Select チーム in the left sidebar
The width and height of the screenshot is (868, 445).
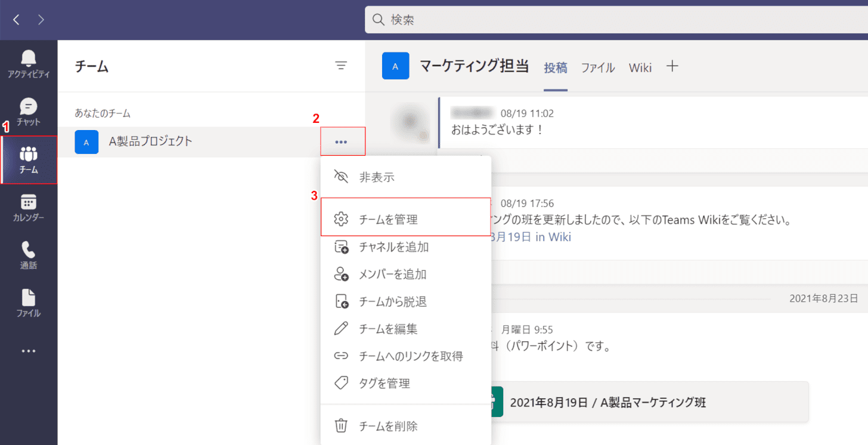(29, 160)
